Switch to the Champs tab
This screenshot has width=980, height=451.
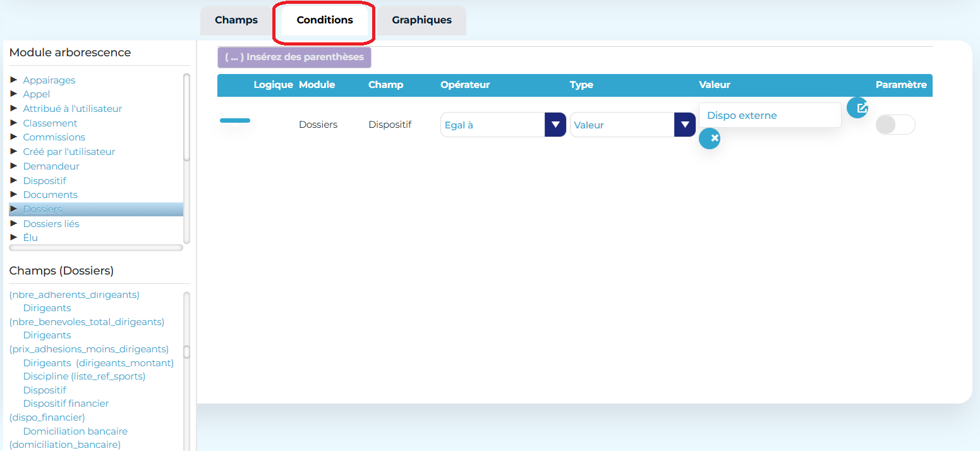pyautogui.click(x=236, y=20)
